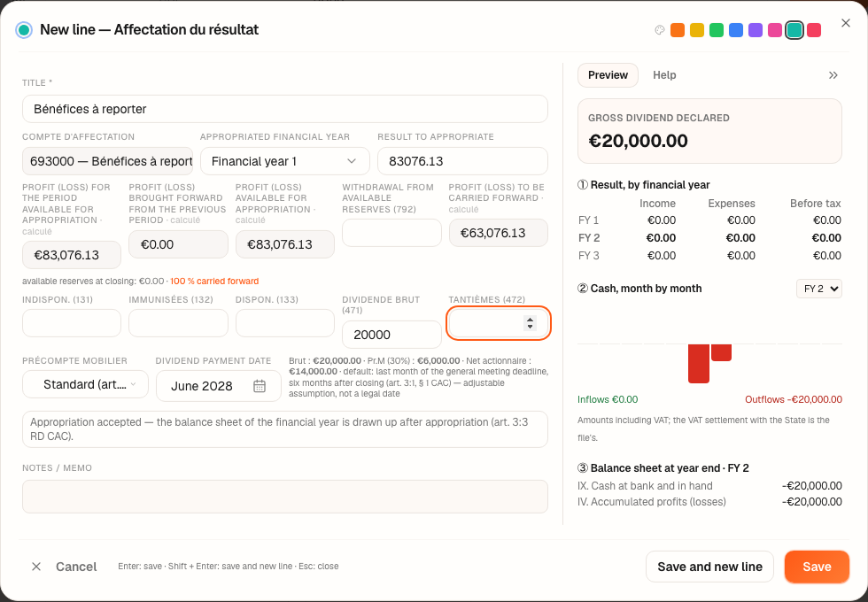The width and height of the screenshot is (868, 602).
Task: Click the '100 % carried forward' text
Action: pyautogui.click(x=214, y=282)
